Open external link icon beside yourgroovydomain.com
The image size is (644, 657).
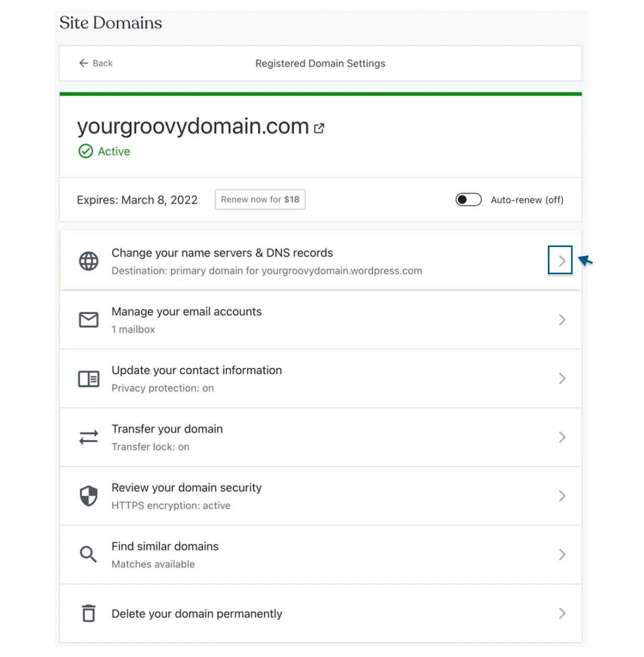tap(319, 128)
